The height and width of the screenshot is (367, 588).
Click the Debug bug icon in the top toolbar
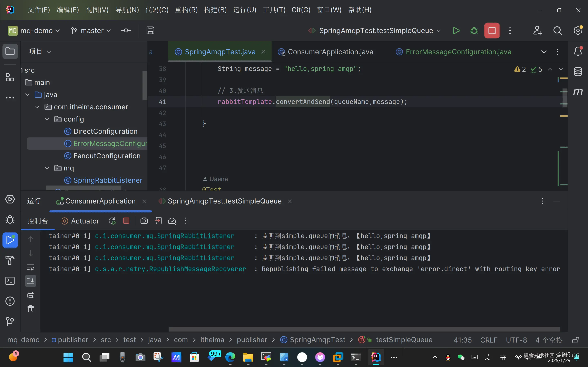[474, 31]
